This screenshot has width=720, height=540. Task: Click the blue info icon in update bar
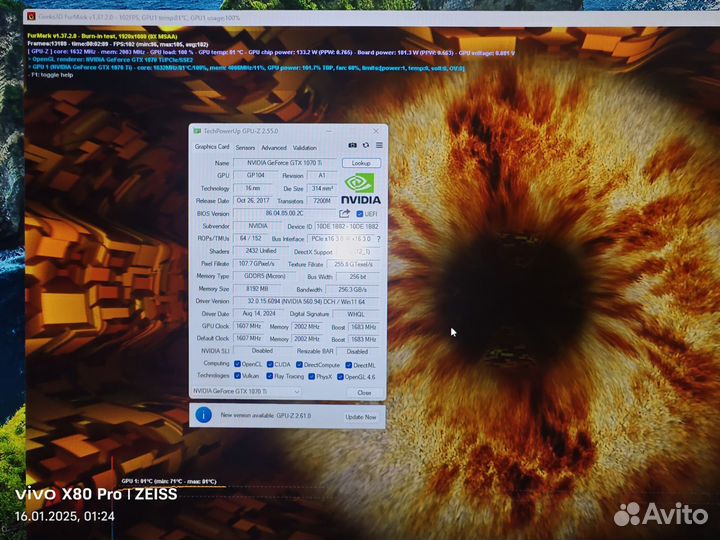pyautogui.click(x=203, y=415)
